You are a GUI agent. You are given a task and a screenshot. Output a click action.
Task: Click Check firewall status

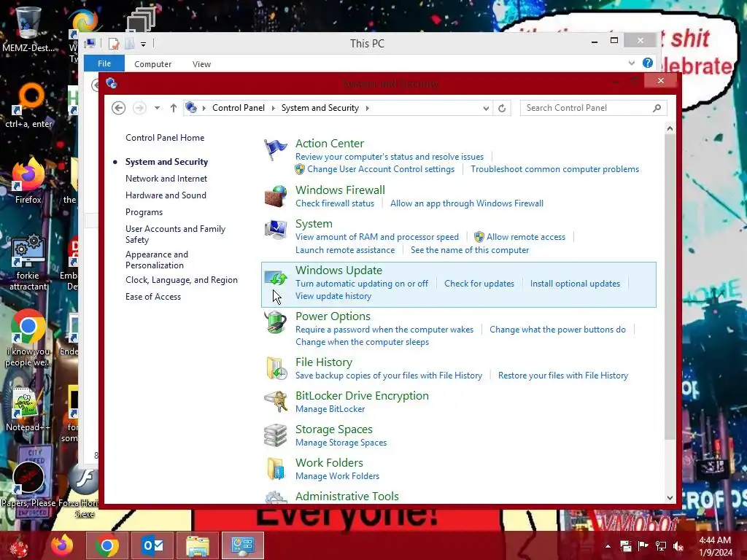(334, 203)
